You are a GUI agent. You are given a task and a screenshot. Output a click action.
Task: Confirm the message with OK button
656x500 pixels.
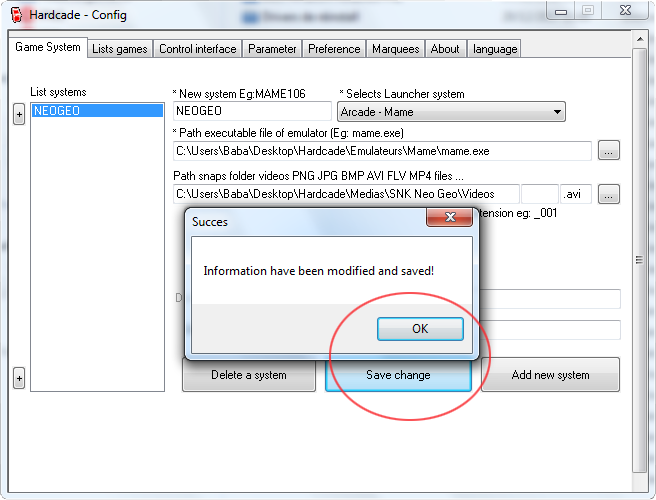pyautogui.click(x=420, y=329)
